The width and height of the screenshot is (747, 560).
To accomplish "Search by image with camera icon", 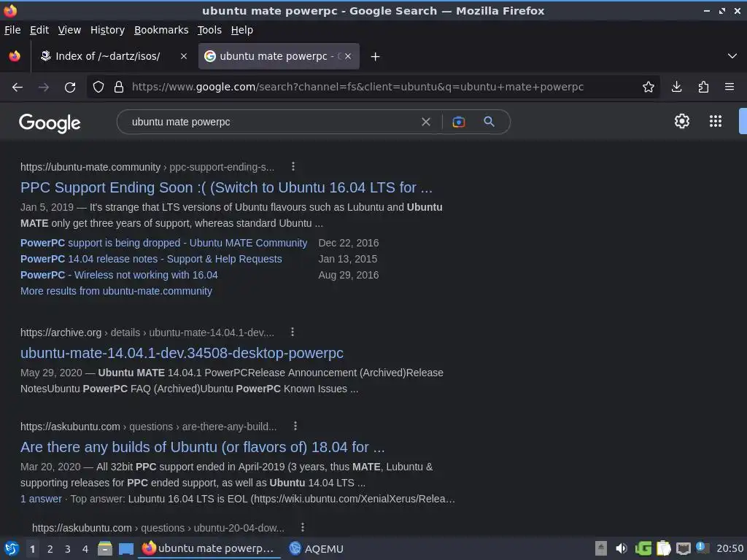I will [458, 122].
